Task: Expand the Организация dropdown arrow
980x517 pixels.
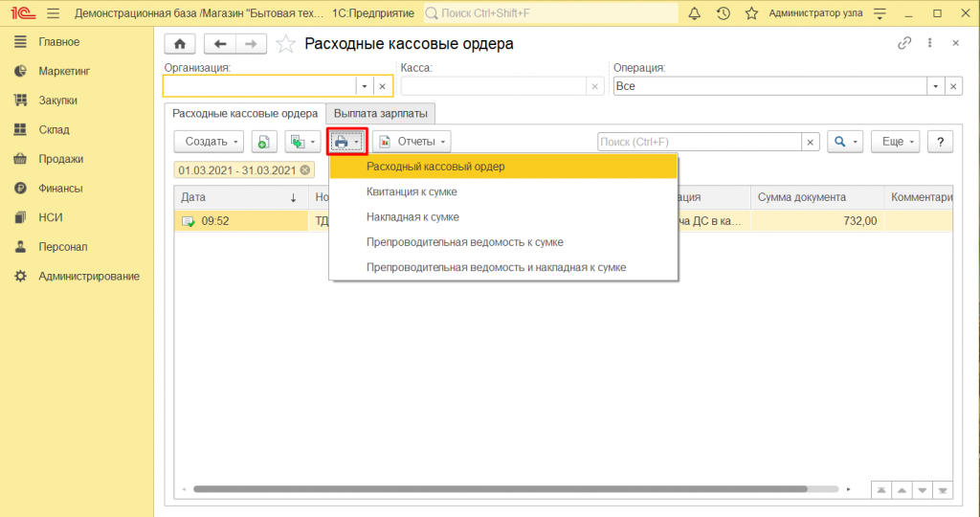Action: pos(363,86)
